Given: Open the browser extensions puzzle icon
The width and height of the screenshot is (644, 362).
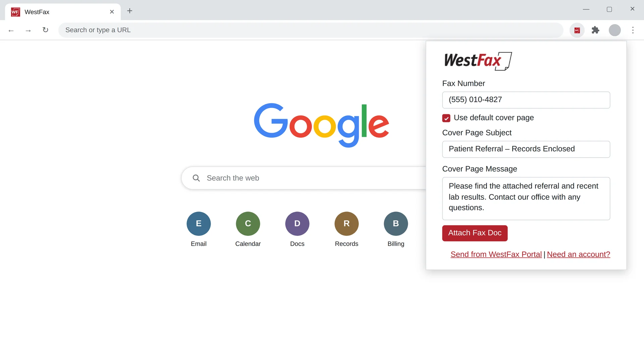Looking at the screenshot, I should coord(595,30).
